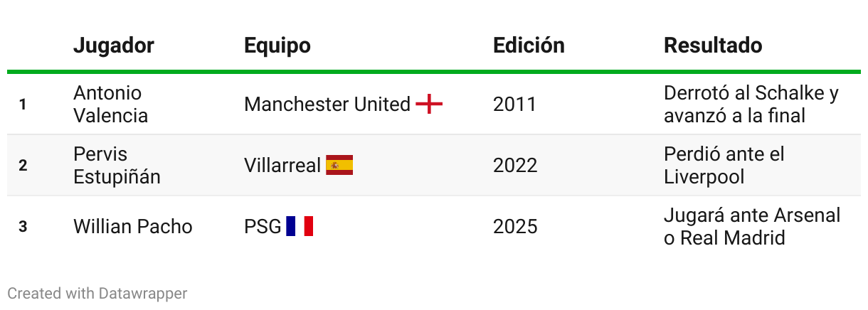Select the 2025 edition cell
Viewport: 868px width, 310px height.
point(515,227)
